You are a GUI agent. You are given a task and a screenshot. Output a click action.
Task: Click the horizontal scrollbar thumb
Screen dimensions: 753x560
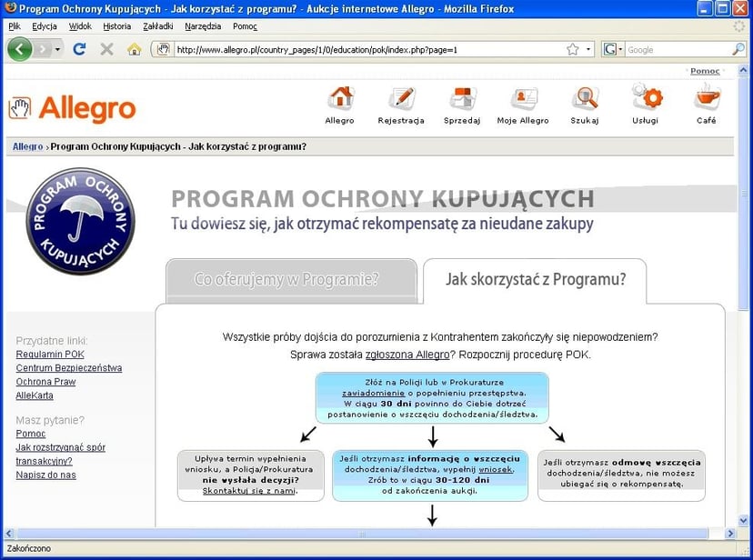pyautogui.click(x=362, y=533)
